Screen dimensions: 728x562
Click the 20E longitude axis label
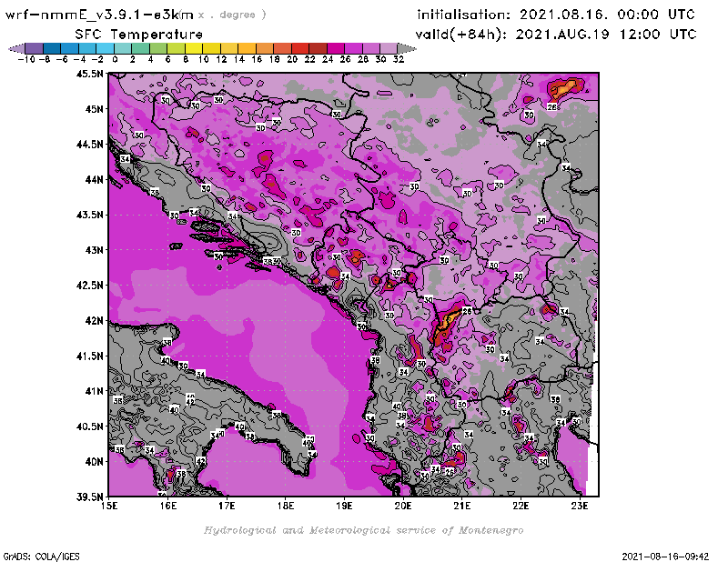pyautogui.click(x=403, y=506)
